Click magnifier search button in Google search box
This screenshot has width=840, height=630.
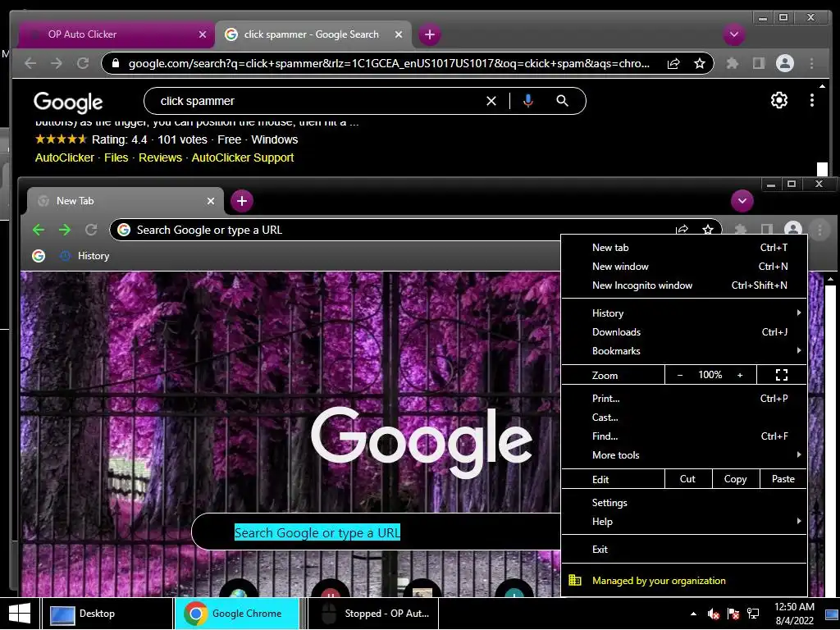(562, 101)
